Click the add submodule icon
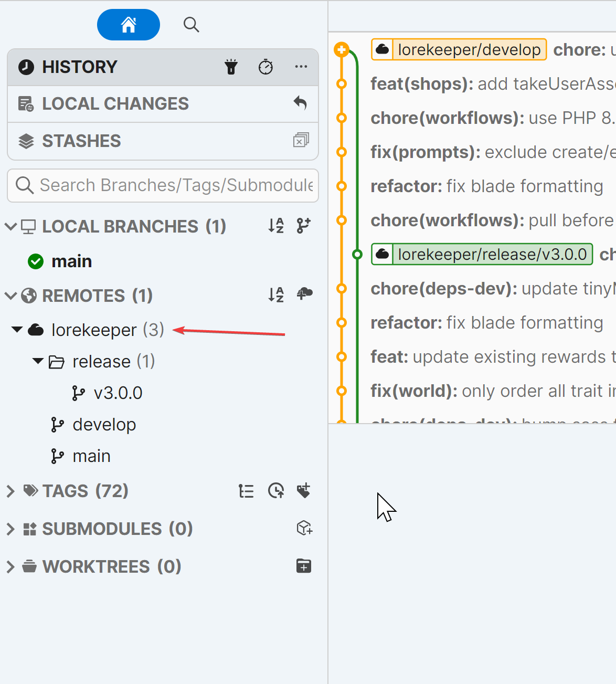616x684 pixels. 304,528
